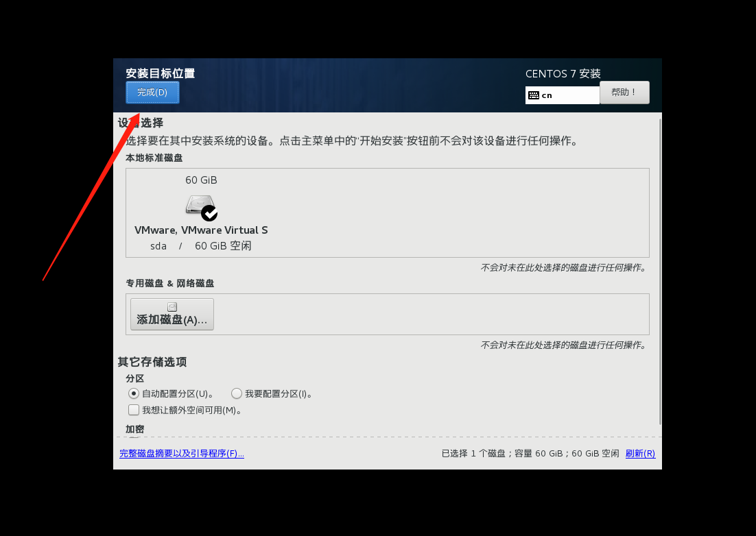Click the disk icon on the 添加磁盘 button
The height and width of the screenshot is (536, 756).
[172, 307]
